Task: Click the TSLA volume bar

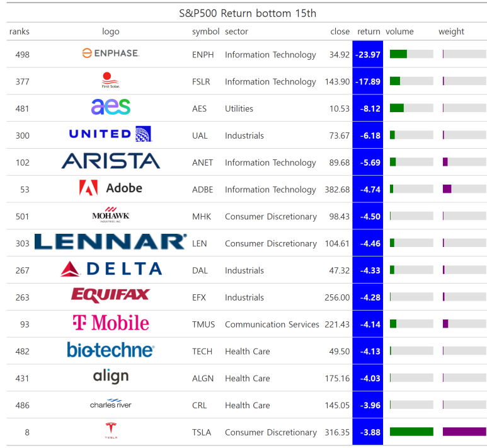Action: 411,432
